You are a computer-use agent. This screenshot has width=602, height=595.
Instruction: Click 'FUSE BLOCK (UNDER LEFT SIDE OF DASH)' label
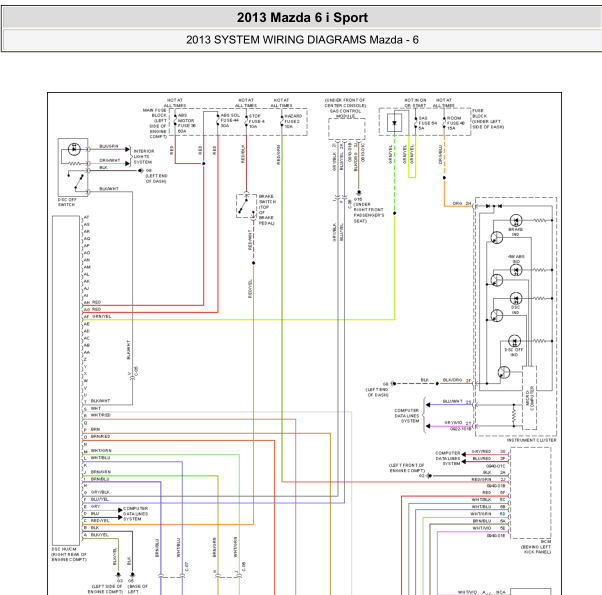tap(488, 119)
